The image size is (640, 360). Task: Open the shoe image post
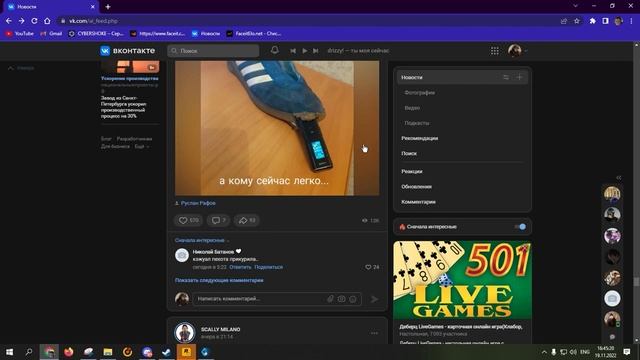pos(277,128)
